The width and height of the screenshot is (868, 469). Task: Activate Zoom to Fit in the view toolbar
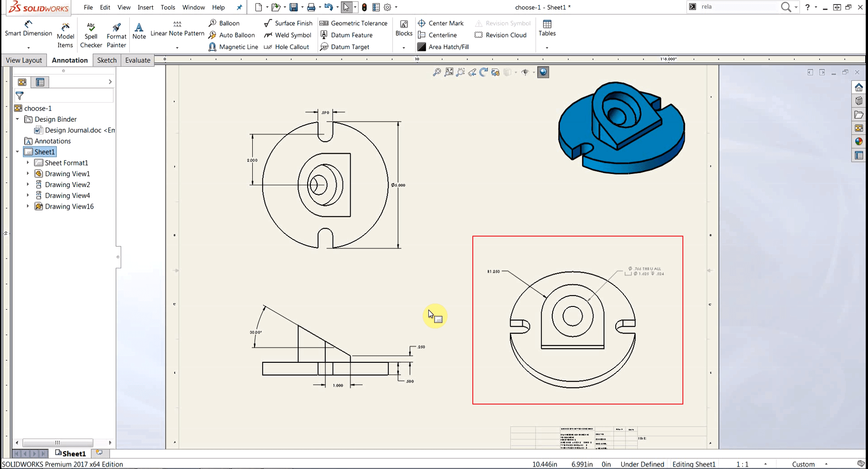pos(449,72)
